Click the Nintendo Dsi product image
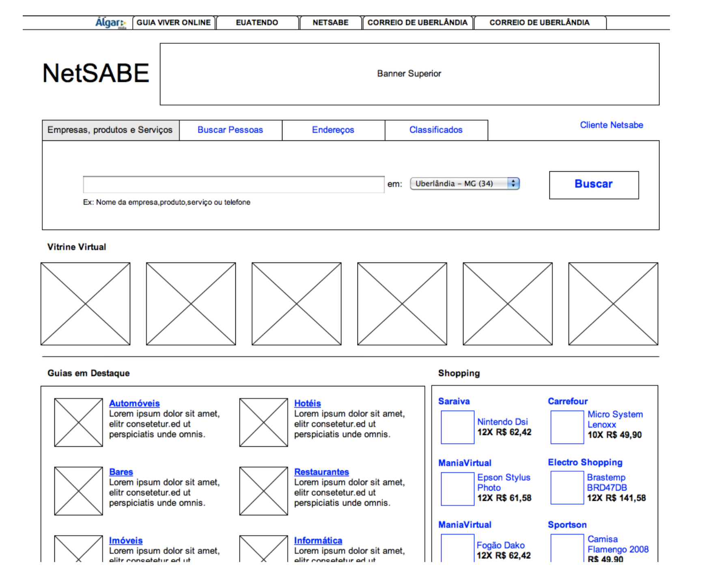 457,427
